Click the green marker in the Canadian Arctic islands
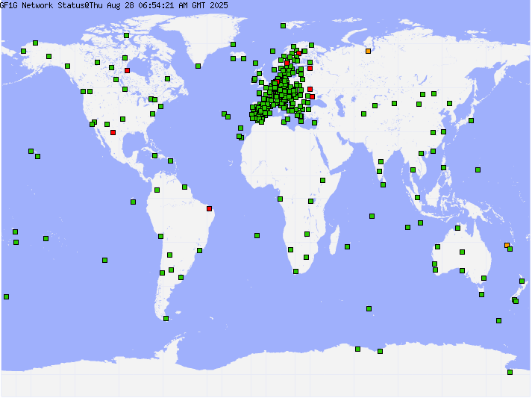This screenshot has width=532, height=398. pos(127,36)
